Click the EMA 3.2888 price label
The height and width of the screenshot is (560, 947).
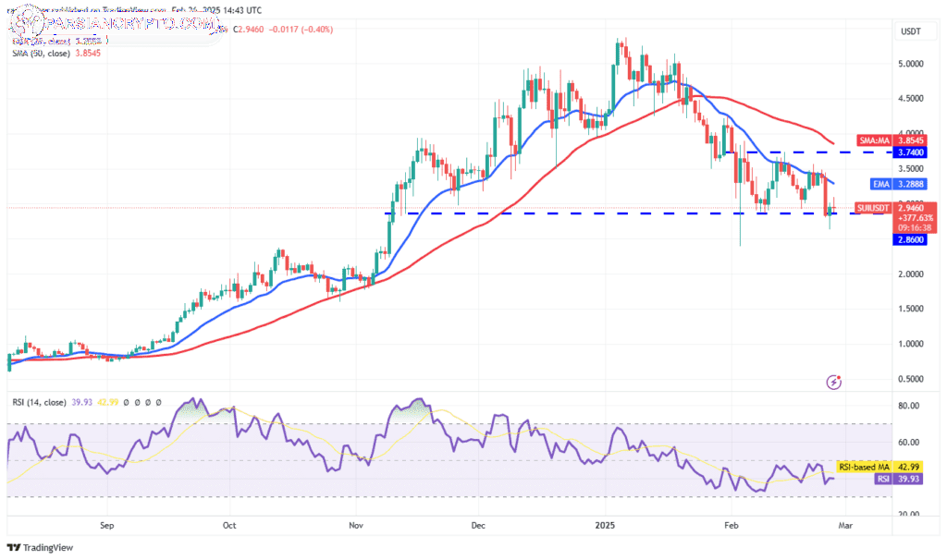coord(898,184)
